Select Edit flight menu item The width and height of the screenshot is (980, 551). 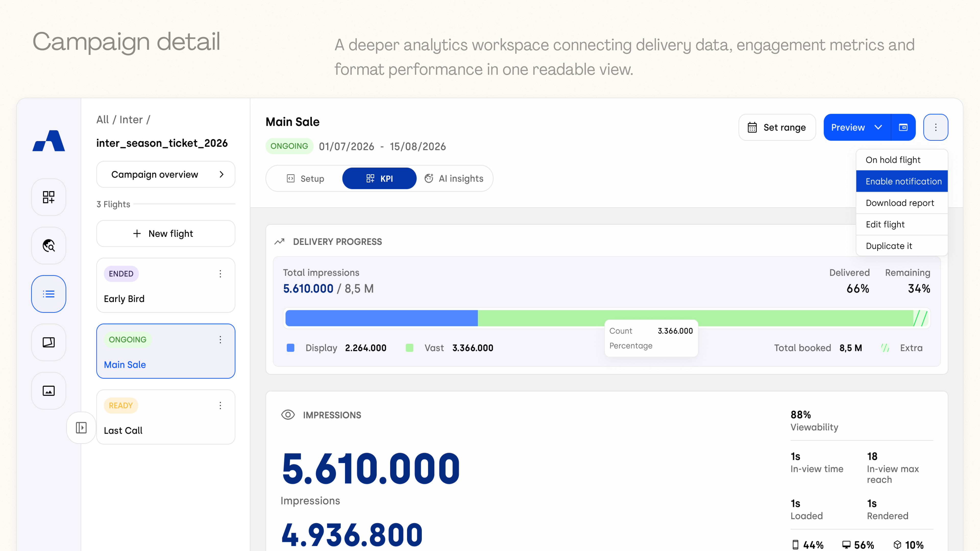[x=902, y=224]
